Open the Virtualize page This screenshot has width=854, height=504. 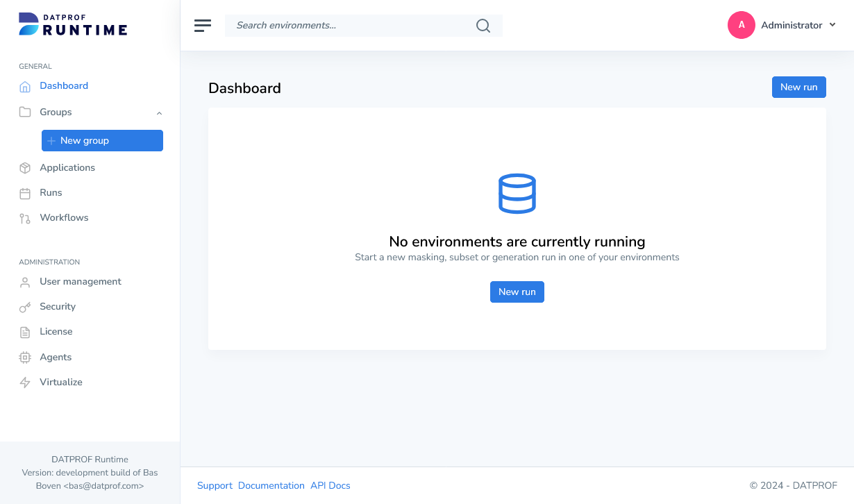[x=61, y=382]
